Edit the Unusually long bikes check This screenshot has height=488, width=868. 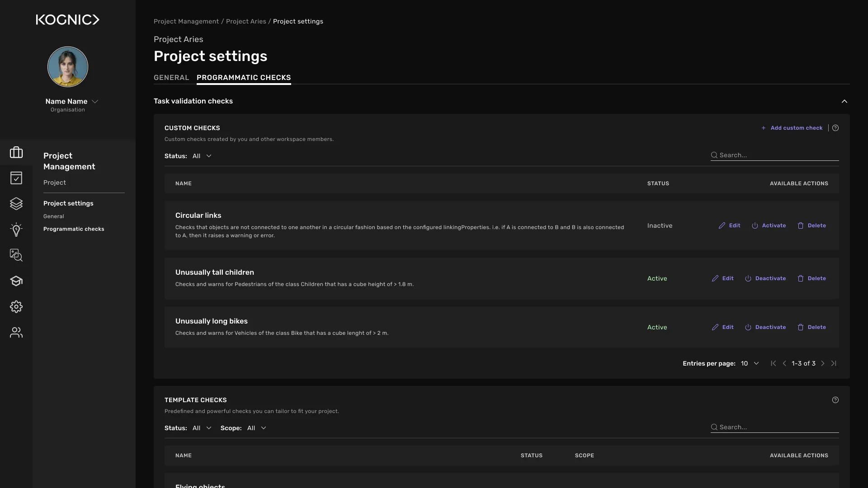pos(722,327)
